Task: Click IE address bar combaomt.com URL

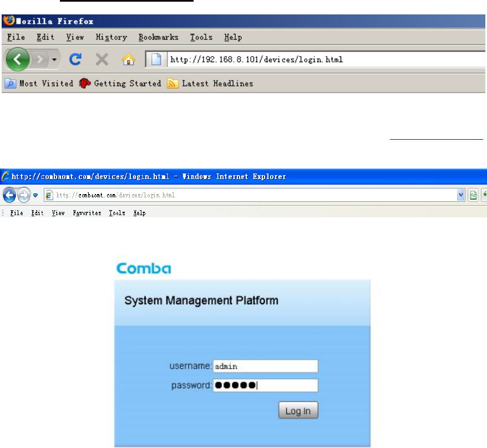Action: (x=255, y=195)
